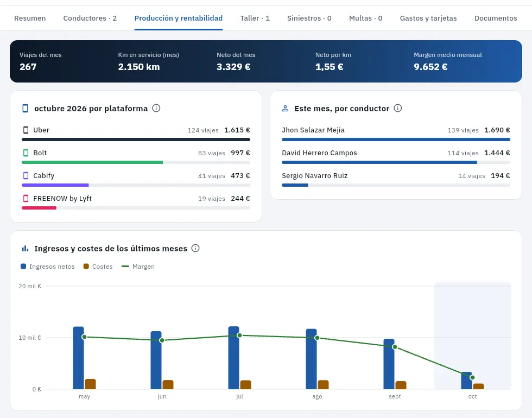Screen dimensions: 532x418
Task: Toggle Margen legend line marker
Action: click(125, 267)
